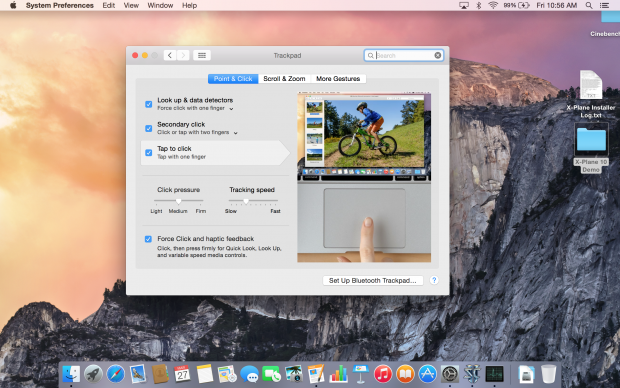Click the Bluetooth menu bar icon

coord(479,5)
